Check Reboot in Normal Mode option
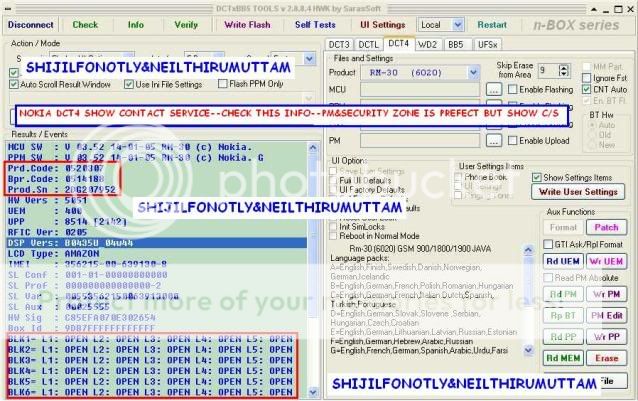 tap(333, 236)
